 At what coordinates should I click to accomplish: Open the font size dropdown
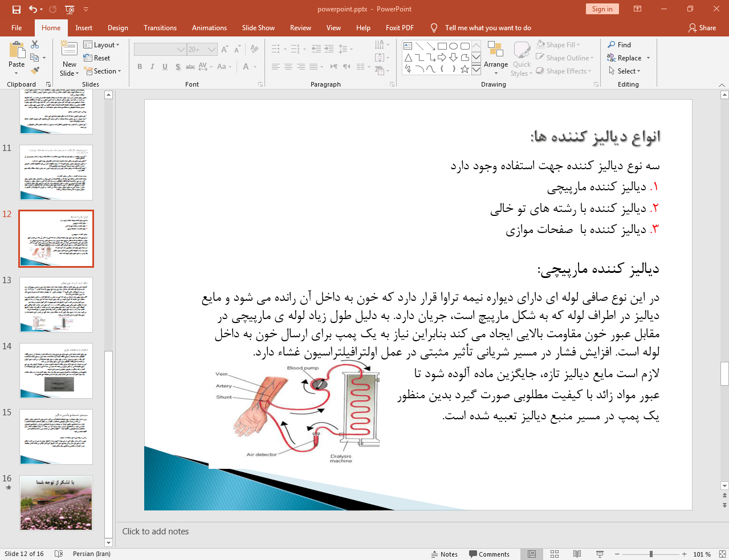click(x=212, y=50)
